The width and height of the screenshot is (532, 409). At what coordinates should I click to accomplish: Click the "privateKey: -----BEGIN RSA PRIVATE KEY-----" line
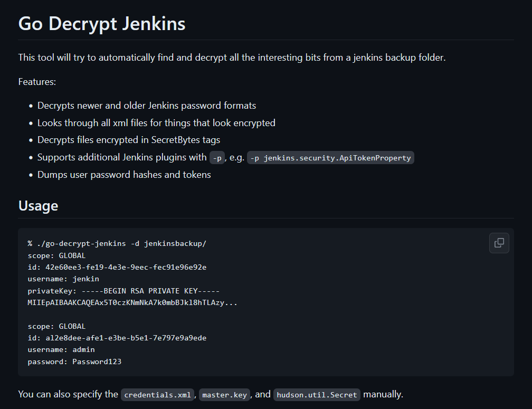click(x=123, y=291)
